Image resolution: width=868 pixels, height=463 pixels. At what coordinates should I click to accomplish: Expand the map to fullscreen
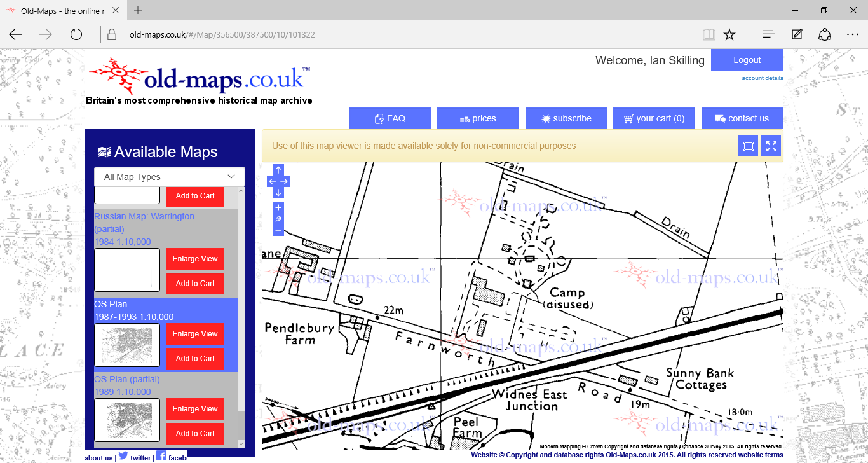coord(771,146)
